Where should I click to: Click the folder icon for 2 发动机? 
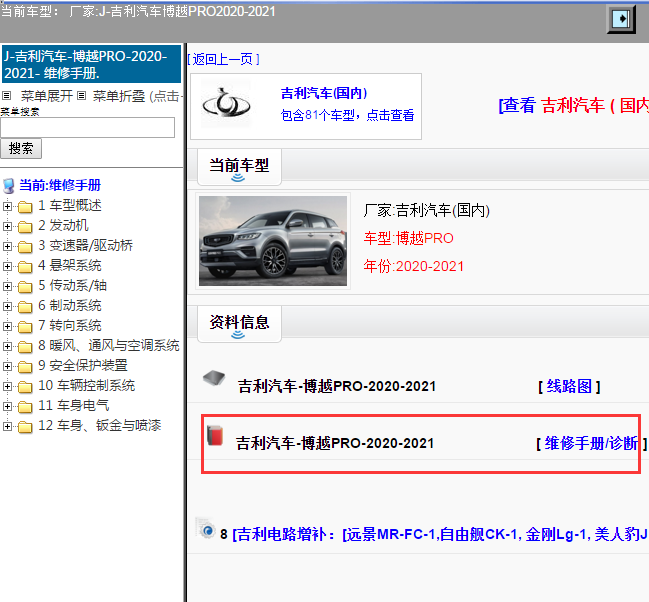coord(25,226)
